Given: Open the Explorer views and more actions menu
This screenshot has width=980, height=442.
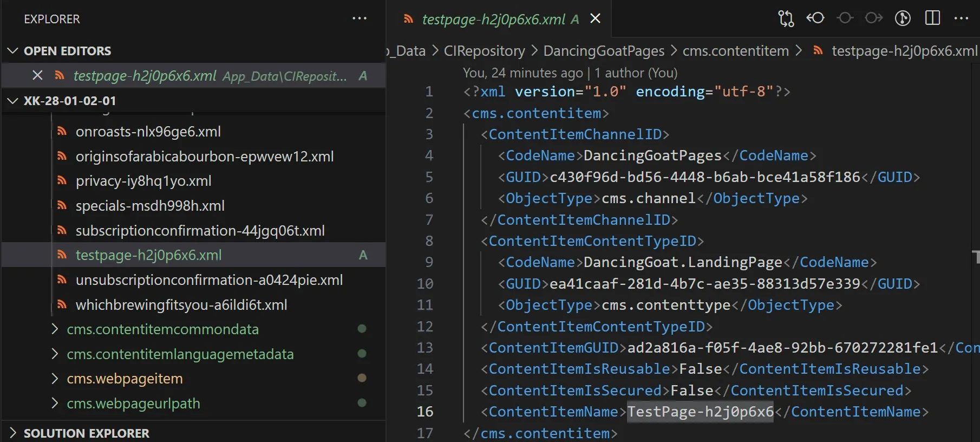Looking at the screenshot, I should tap(360, 18).
